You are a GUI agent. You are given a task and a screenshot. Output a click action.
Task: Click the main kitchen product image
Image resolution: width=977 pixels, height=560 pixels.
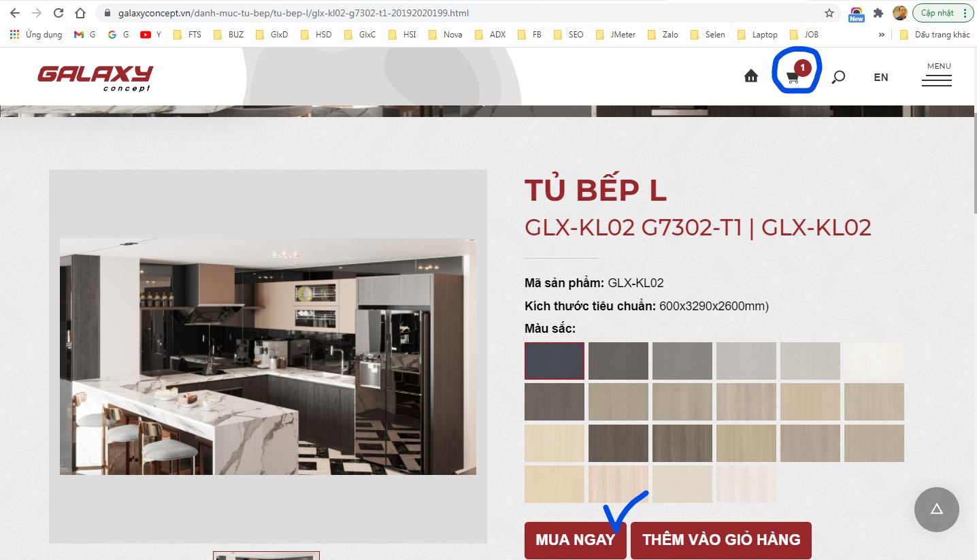pyautogui.click(x=268, y=356)
